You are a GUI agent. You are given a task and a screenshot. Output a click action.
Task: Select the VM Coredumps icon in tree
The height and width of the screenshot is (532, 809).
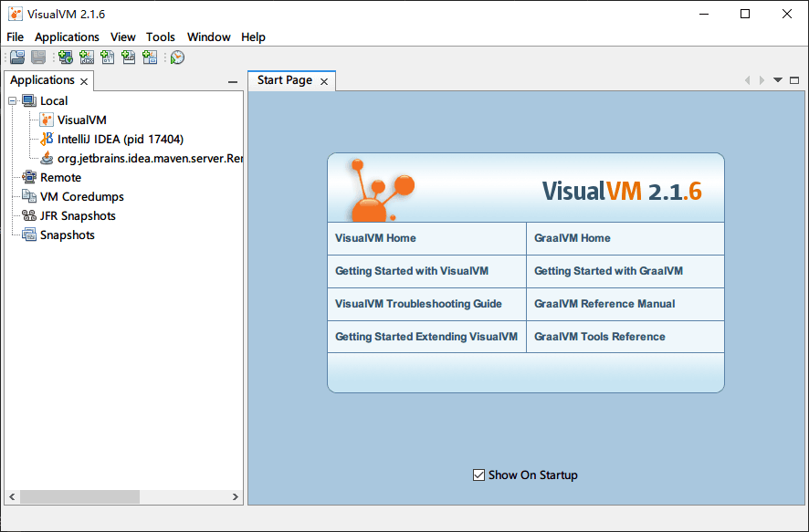(29, 196)
